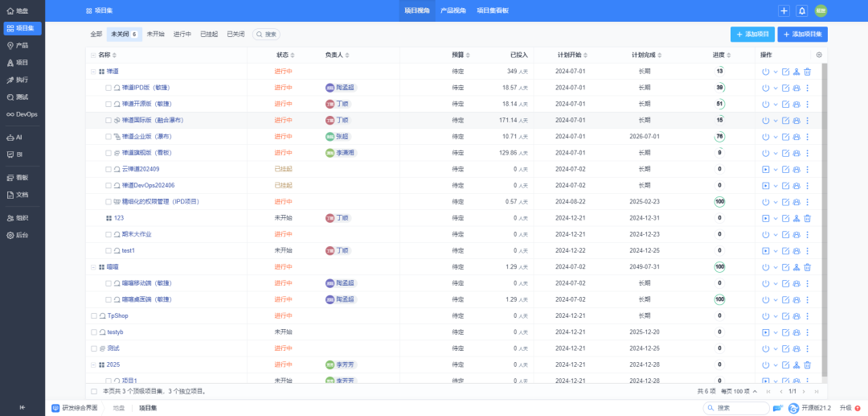Click the edit icon for 禅道IPD版 row
The height and width of the screenshot is (416, 868).
tap(786, 88)
